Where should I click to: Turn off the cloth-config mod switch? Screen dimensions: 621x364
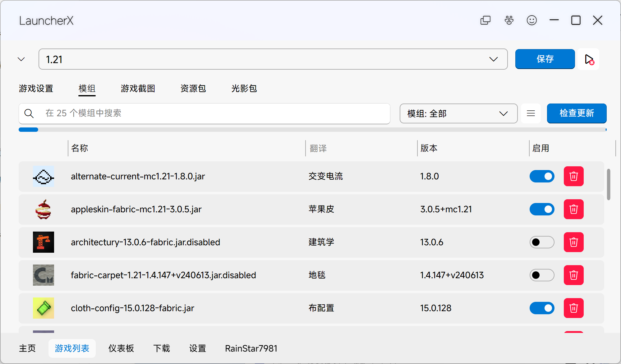point(542,308)
